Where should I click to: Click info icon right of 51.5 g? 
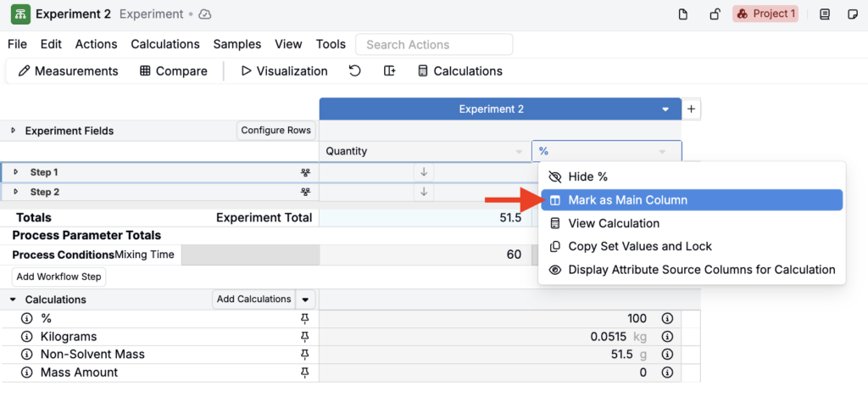coord(667,355)
